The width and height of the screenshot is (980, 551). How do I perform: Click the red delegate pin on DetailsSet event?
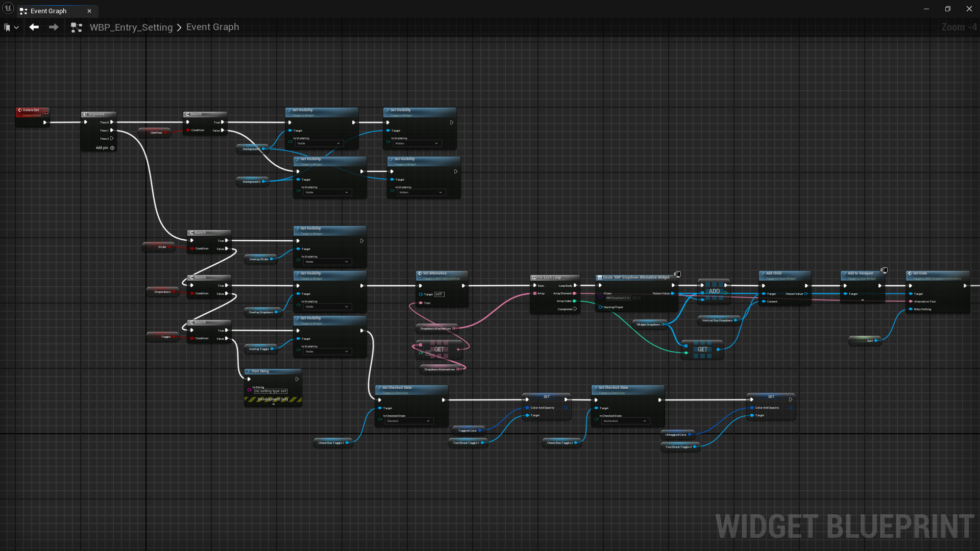[x=46, y=112]
